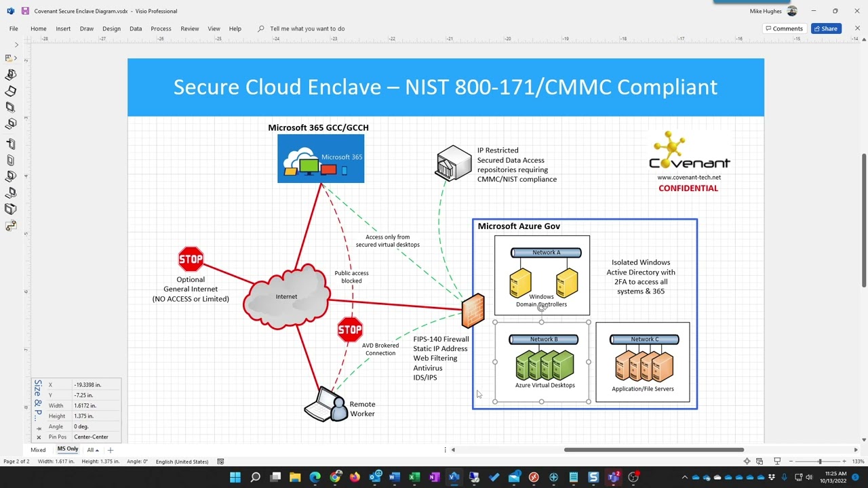Select the Remote Worker laptop shape
This screenshot has width=868, height=488.
(x=326, y=405)
